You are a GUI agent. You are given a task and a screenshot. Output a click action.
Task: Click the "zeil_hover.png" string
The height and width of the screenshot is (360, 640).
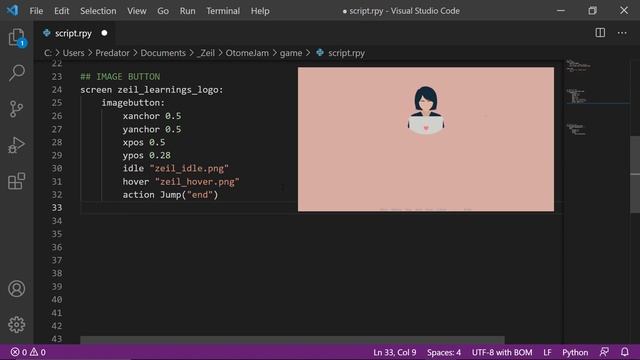[x=197, y=182]
